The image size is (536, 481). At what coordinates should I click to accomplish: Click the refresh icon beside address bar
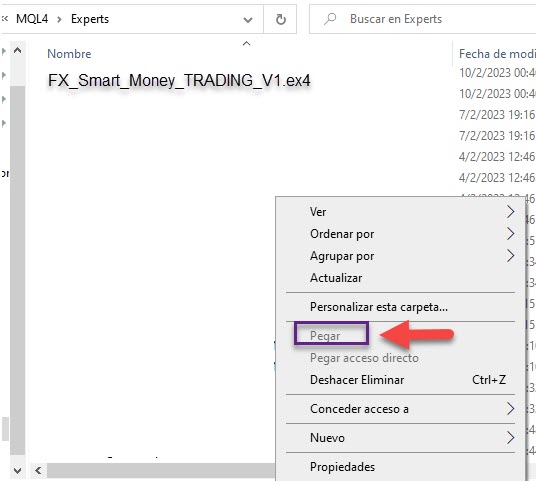280,19
